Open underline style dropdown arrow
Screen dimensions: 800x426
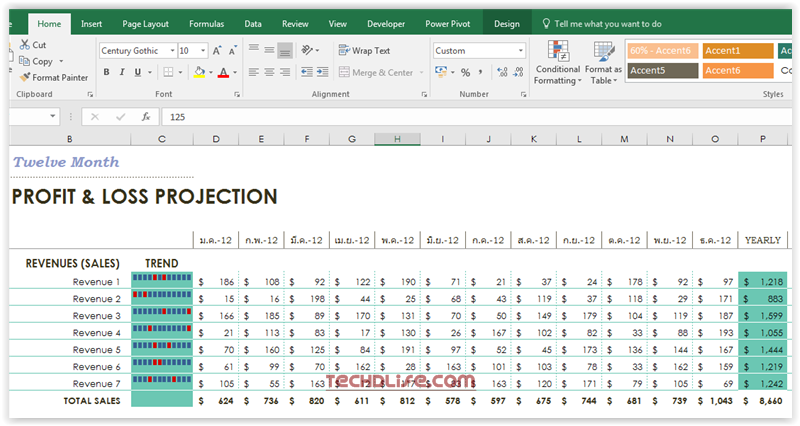pos(149,72)
